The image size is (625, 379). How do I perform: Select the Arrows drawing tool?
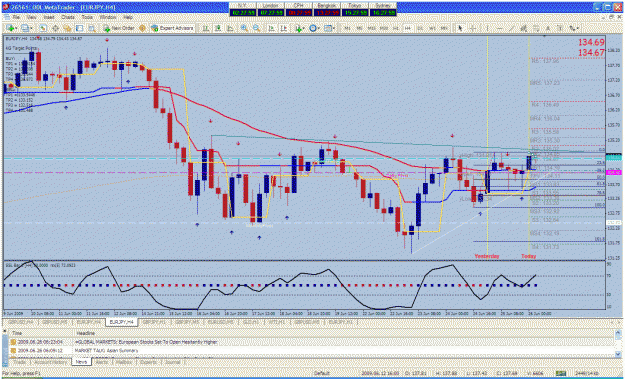(572, 28)
